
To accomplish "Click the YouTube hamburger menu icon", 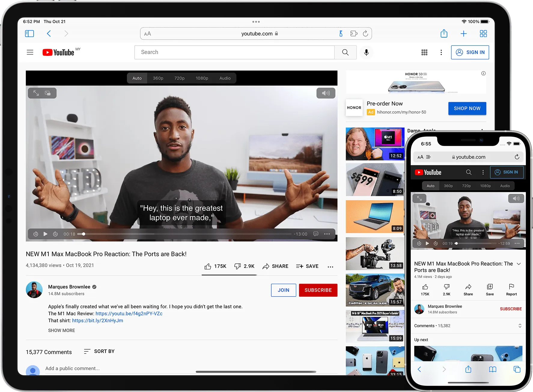I will click(x=30, y=53).
